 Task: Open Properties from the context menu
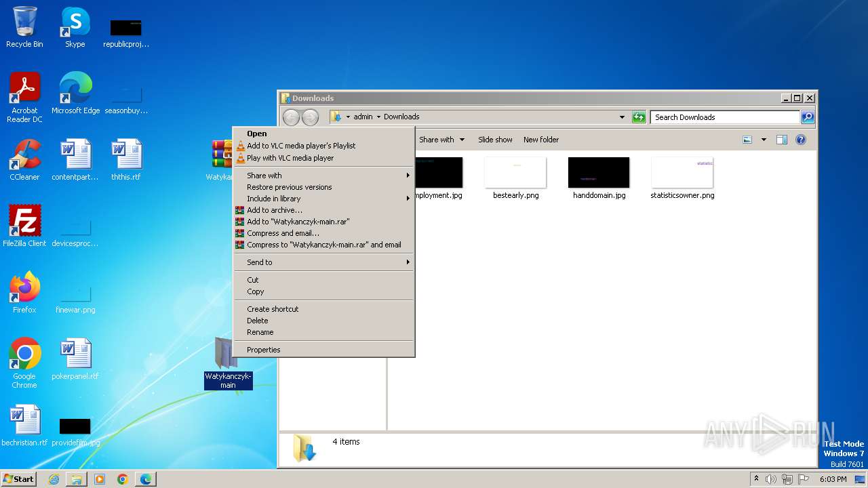[x=324, y=350]
